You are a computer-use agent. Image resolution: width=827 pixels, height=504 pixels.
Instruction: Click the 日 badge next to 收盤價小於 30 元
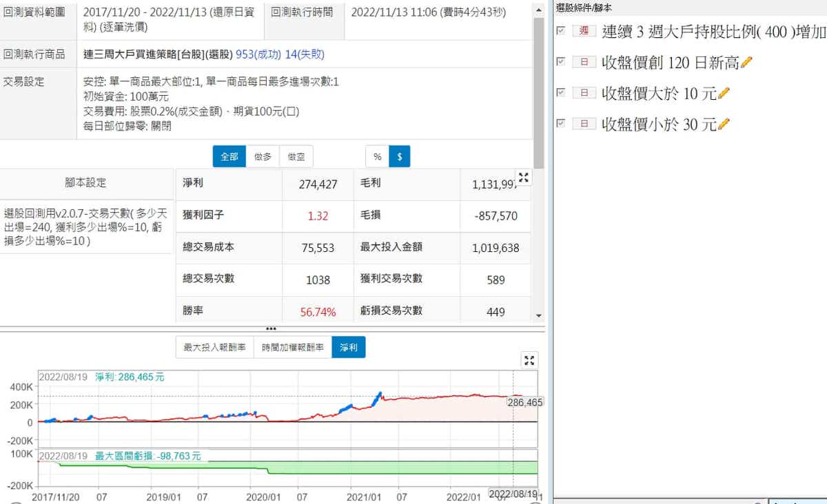click(x=584, y=124)
